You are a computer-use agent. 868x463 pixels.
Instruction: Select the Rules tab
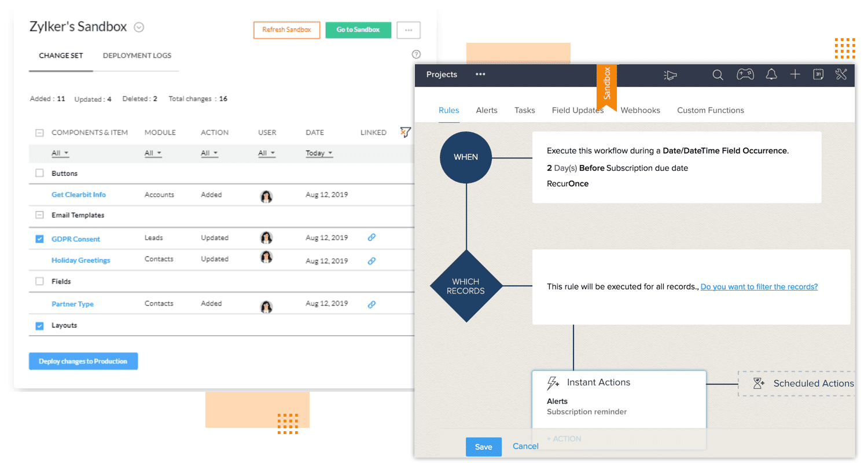coord(449,110)
